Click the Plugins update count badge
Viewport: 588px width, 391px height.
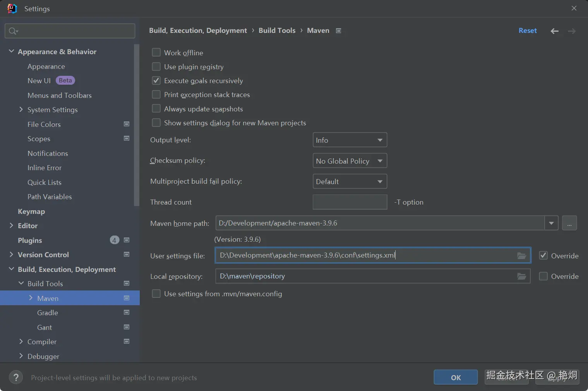tap(114, 240)
